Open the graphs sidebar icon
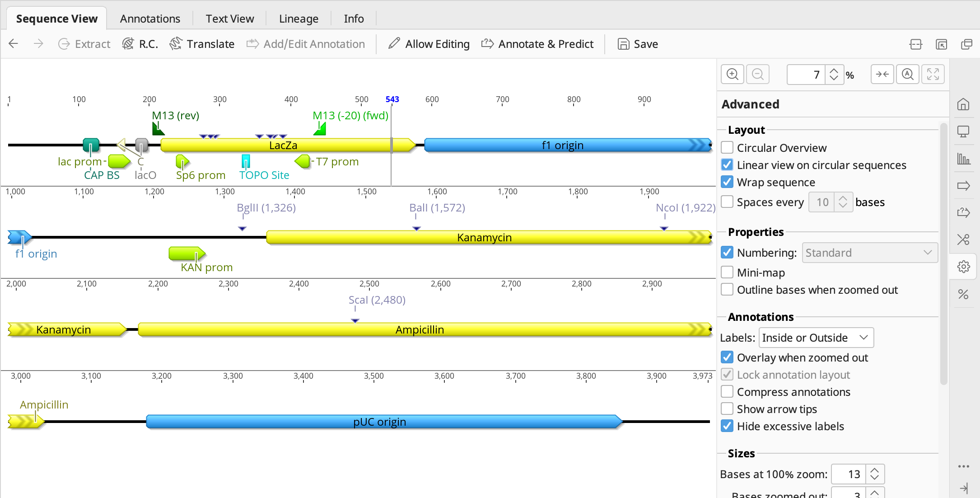The height and width of the screenshot is (498, 980). (963, 159)
